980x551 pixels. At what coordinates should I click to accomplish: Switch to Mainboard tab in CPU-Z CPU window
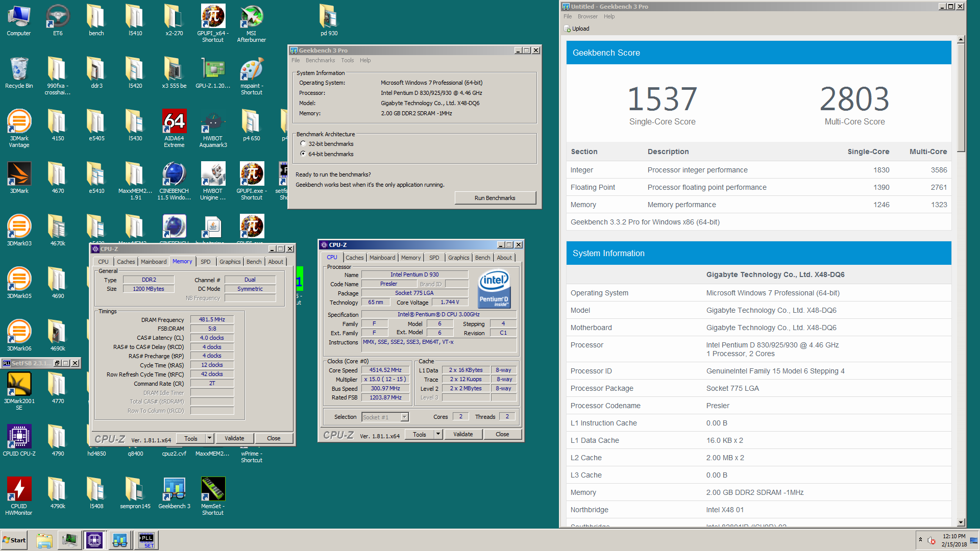click(382, 258)
